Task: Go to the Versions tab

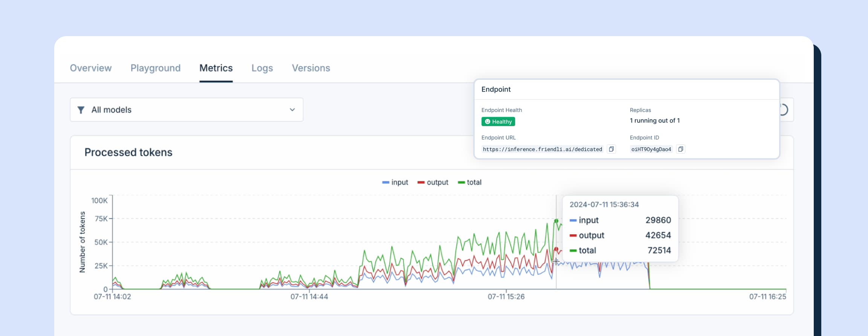Action: pos(311,68)
